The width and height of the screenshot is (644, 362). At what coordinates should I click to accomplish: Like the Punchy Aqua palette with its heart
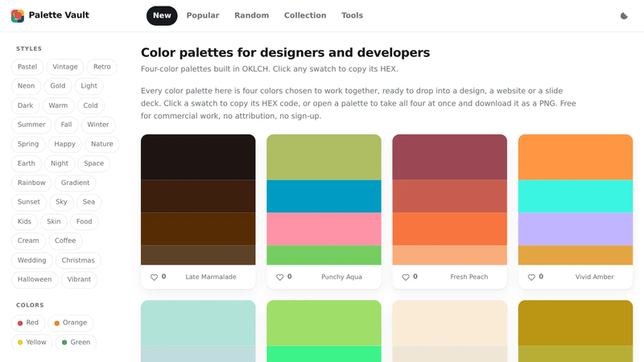pos(279,277)
